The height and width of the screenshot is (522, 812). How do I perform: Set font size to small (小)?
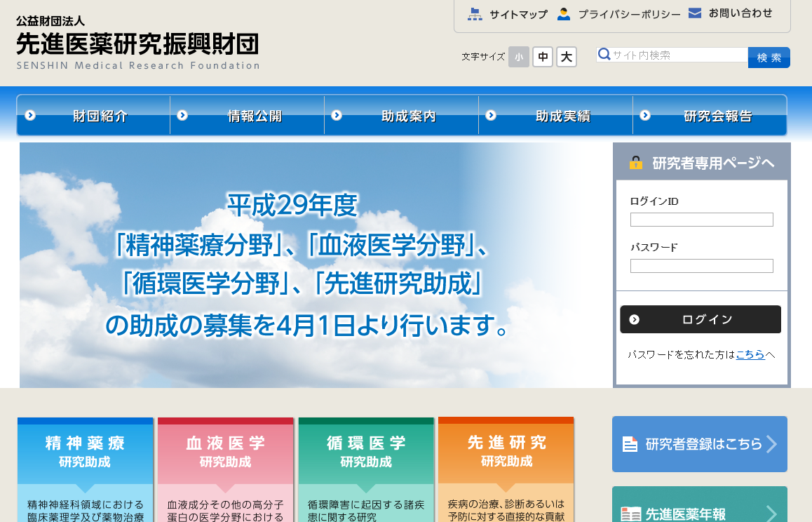[519, 57]
